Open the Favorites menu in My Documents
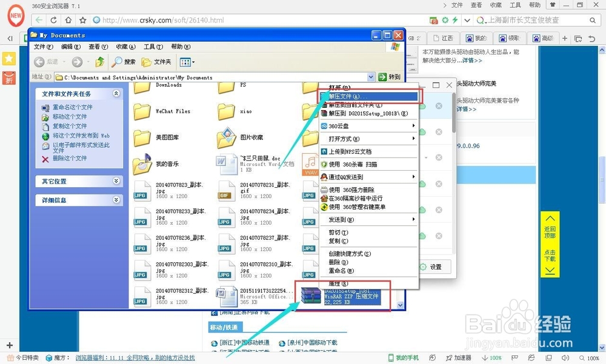The width and height of the screenshot is (606, 364). [x=126, y=47]
